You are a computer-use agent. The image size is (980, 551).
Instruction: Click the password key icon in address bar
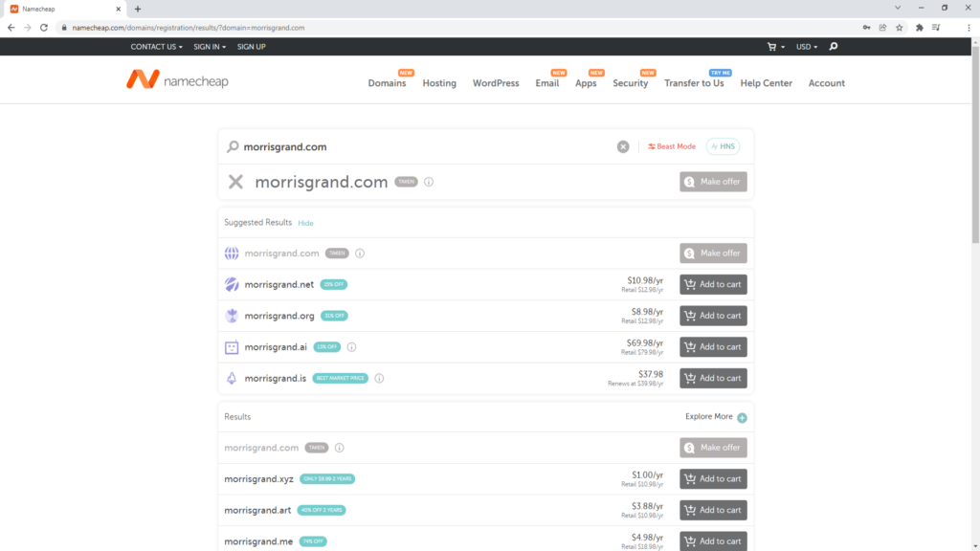[x=866, y=28]
